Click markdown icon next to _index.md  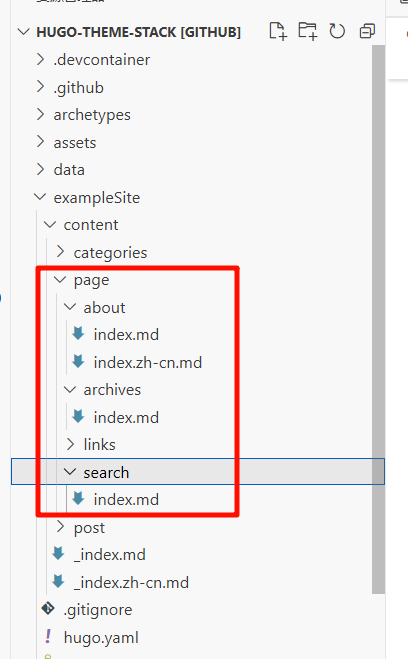click(x=58, y=554)
